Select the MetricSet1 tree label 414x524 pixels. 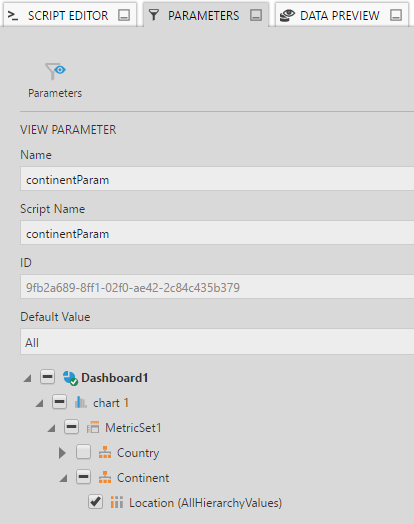[133, 428]
